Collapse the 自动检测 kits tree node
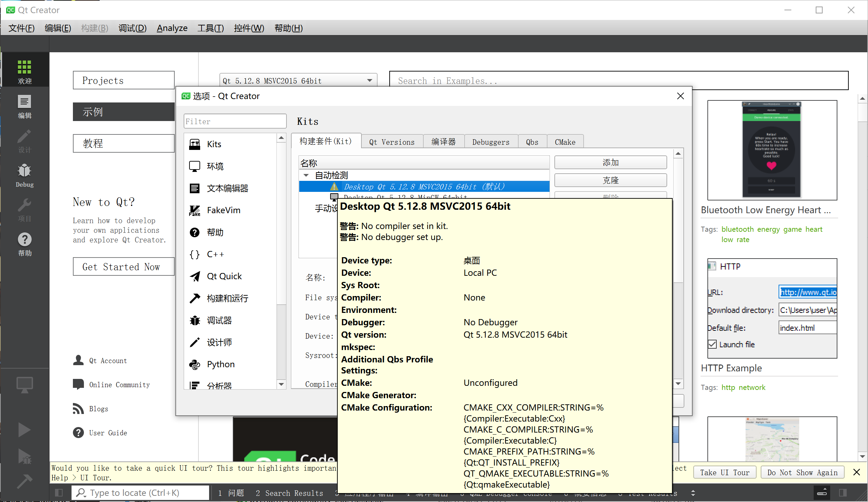The height and width of the screenshot is (502, 868). click(x=306, y=175)
